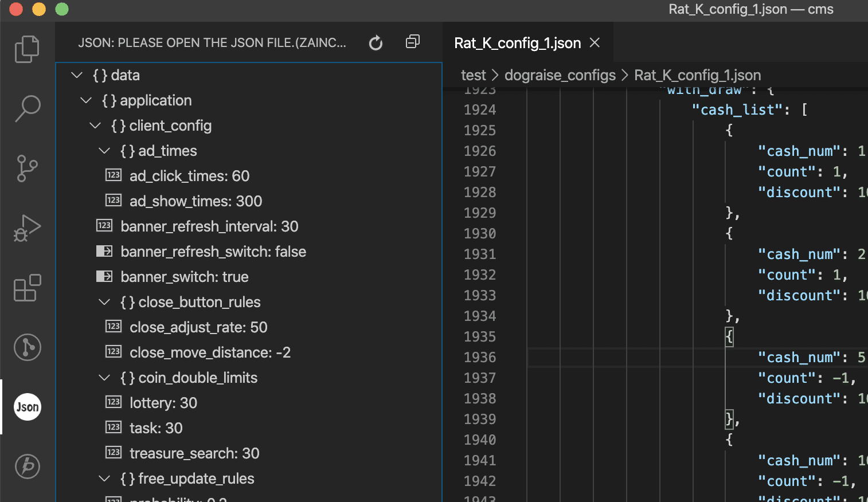Open the Explorer view in activity bar

[x=27, y=49]
